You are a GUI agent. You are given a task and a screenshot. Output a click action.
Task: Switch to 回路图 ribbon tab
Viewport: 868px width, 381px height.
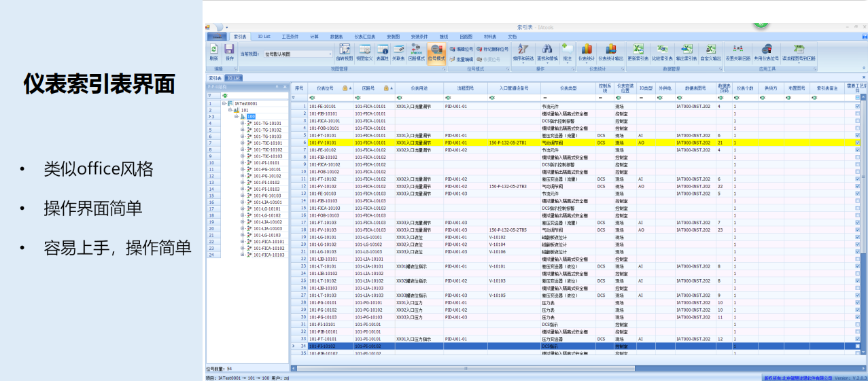(x=466, y=35)
